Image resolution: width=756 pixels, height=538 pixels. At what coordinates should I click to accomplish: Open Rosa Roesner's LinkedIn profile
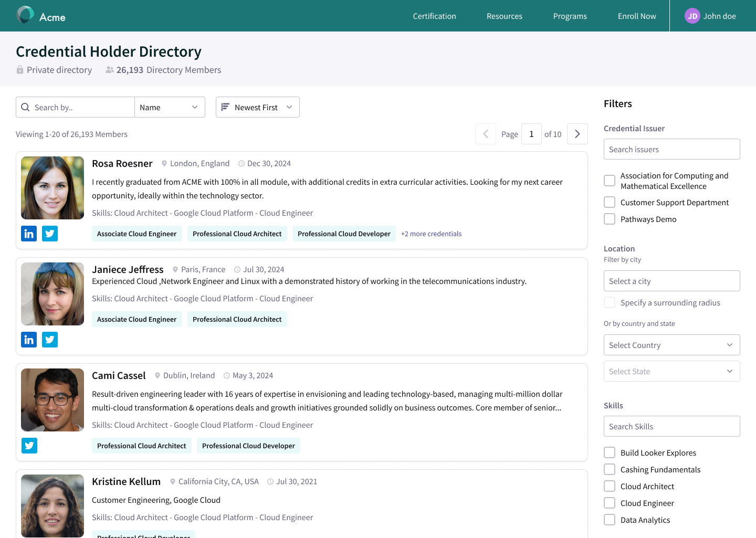[29, 234]
